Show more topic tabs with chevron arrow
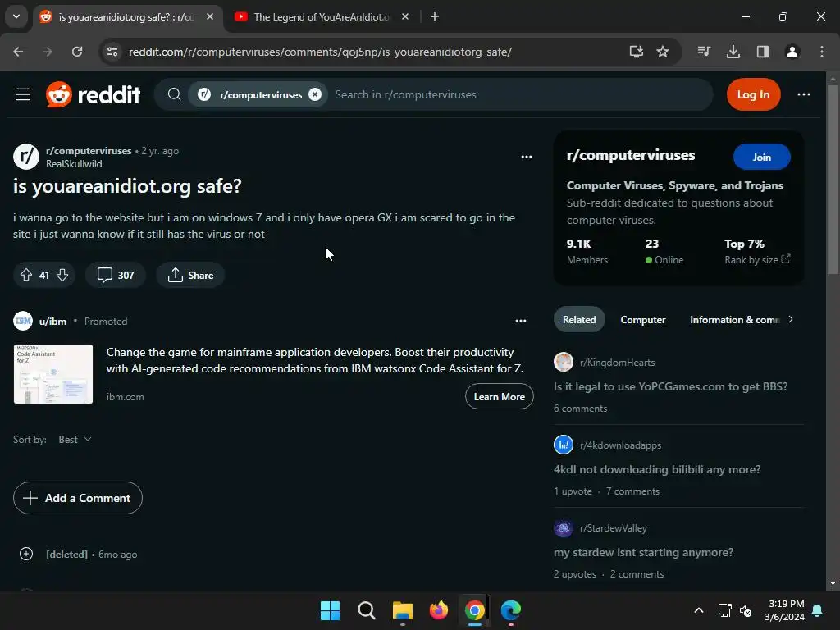 [x=791, y=320]
